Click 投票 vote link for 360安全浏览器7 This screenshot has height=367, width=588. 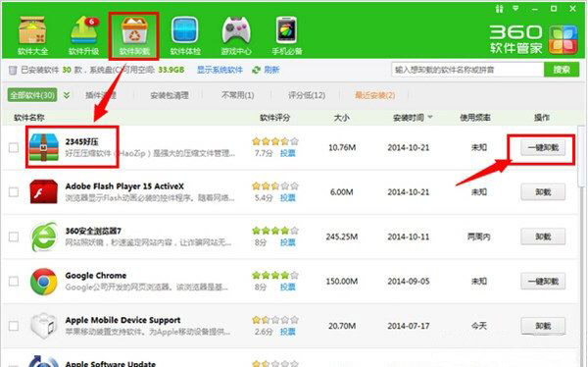(287, 242)
